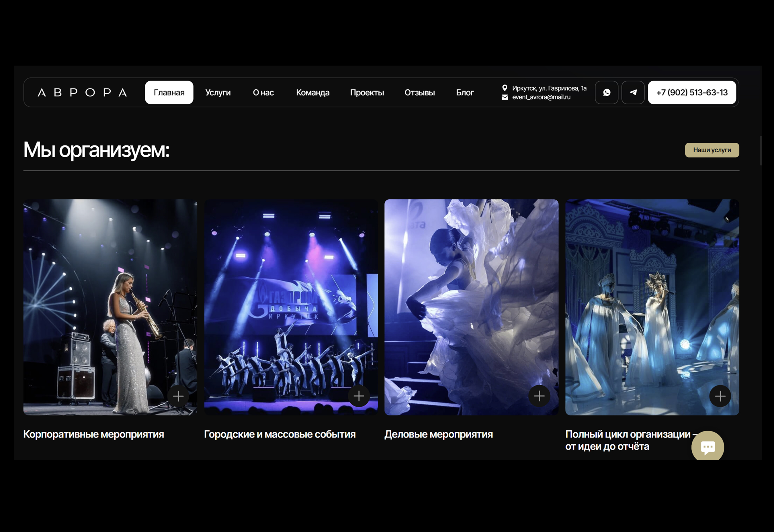Open the Проекты menu link
The height and width of the screenshot is (532, 774).
(x=367, y=92)
